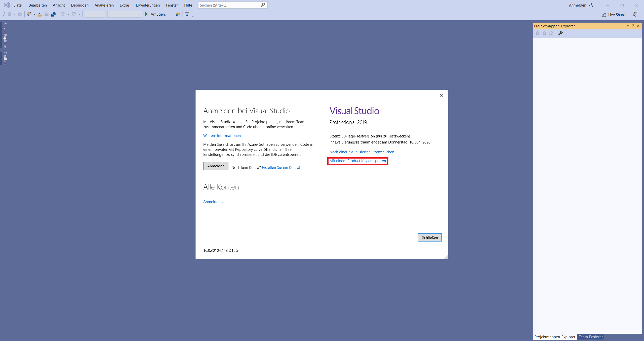Click the Navigate Forward arrow in the main toolbar
644x341 pixels.
(x=20, y=14)
